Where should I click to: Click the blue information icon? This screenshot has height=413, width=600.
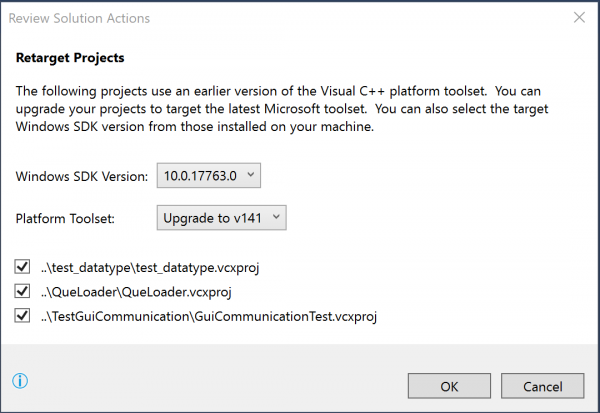[x=20, y=381]
